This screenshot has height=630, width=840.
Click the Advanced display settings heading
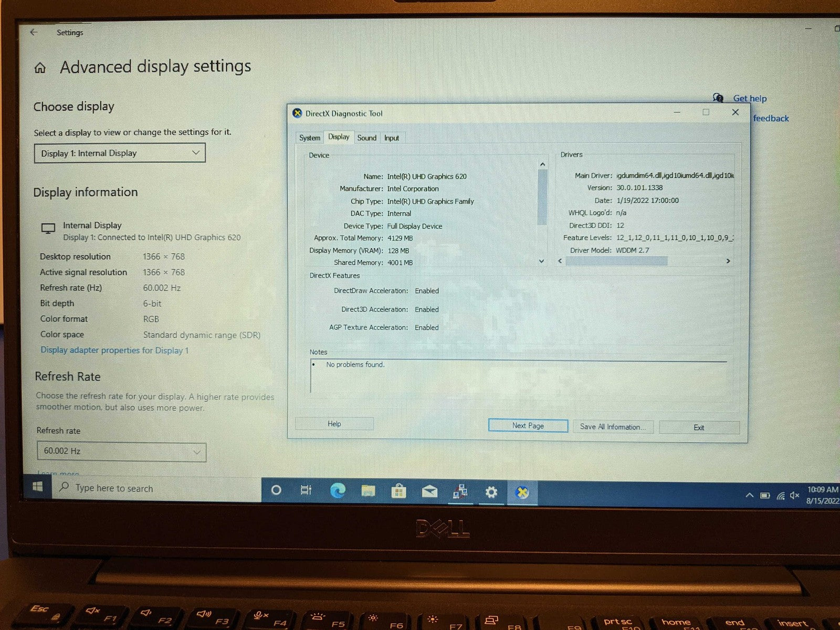pyautogui.click(x=155, y=67)
